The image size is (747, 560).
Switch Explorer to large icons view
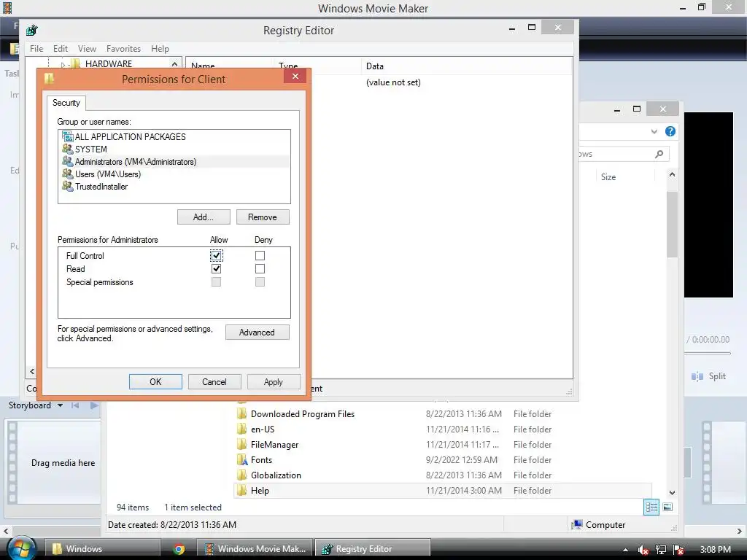pyautogui.click(x=668, y=507)
